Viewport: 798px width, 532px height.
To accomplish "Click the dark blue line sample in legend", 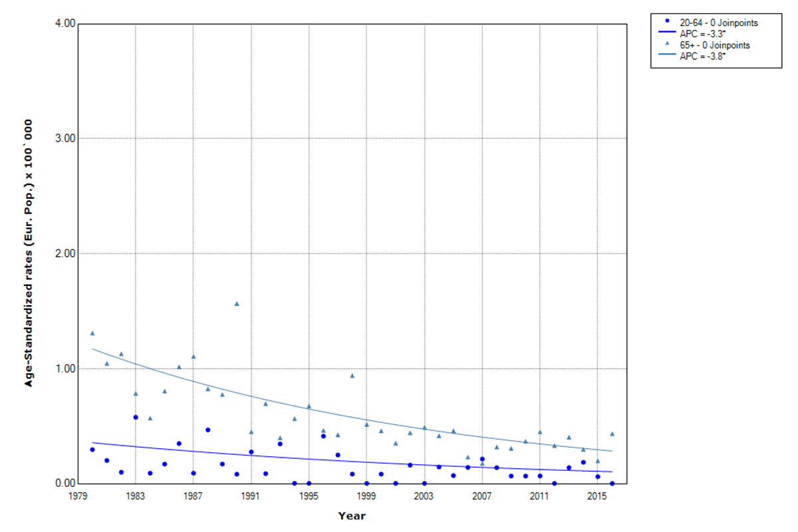I will click(x=667, y=32).
